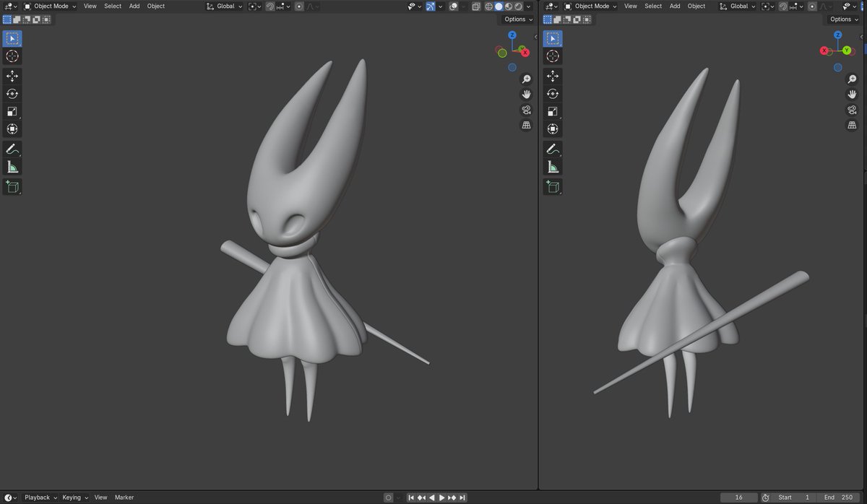Select the Add Cube tool in right viewport
Viewport: 867px width, 504px height.
553,186
